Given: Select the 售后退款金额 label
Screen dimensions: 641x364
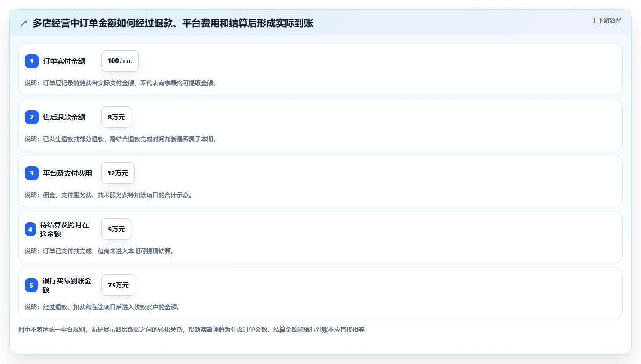Looking at the screenshot, I should click(x=64, y=117).
